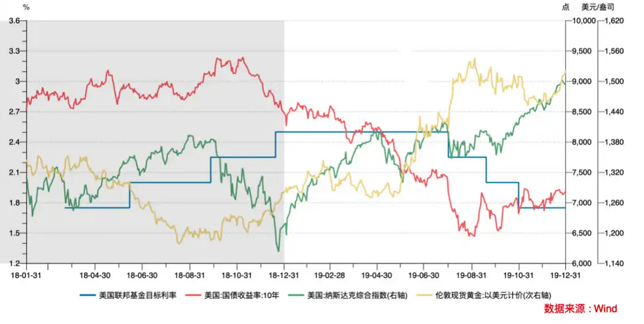
Task: Click the 美元/盎司 axis unit label
Action: [598, 7]
